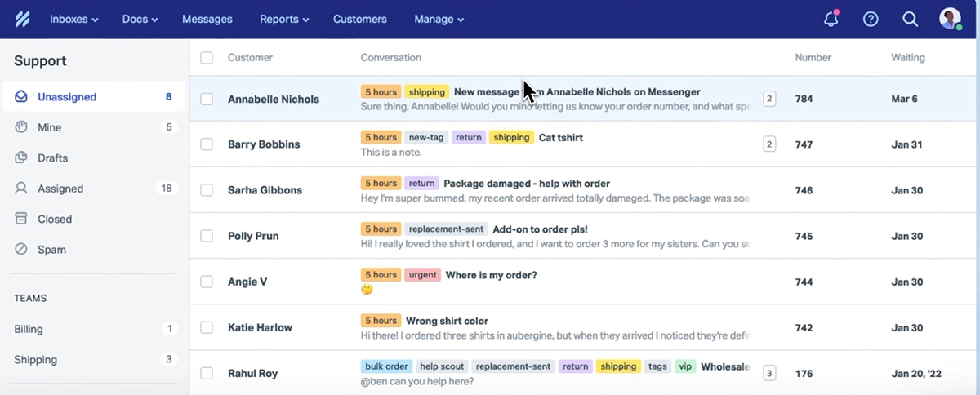Viewport: 980px width, 395px height.
Task: Open 'Package damaged - help with order' conversation
Action: [x=527, y=184]
